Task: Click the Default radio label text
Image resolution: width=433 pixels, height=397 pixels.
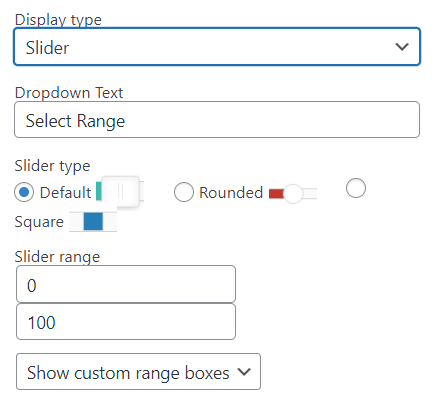Action: (x=65, y=193)
